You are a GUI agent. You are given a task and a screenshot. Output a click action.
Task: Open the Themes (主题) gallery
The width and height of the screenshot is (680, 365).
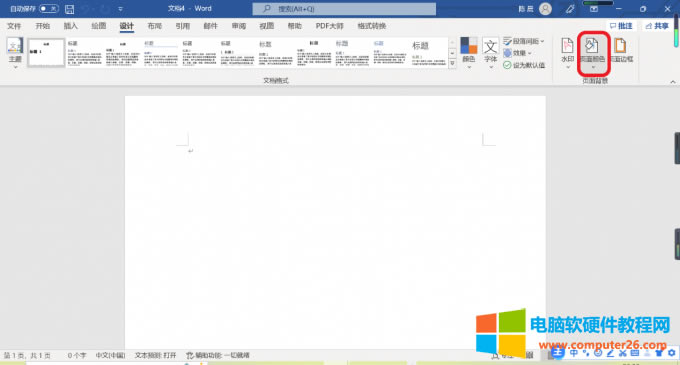click(15, 53)
